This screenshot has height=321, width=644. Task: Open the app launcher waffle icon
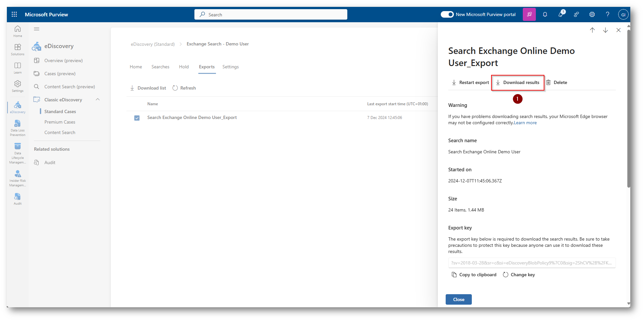click(14, 14)
